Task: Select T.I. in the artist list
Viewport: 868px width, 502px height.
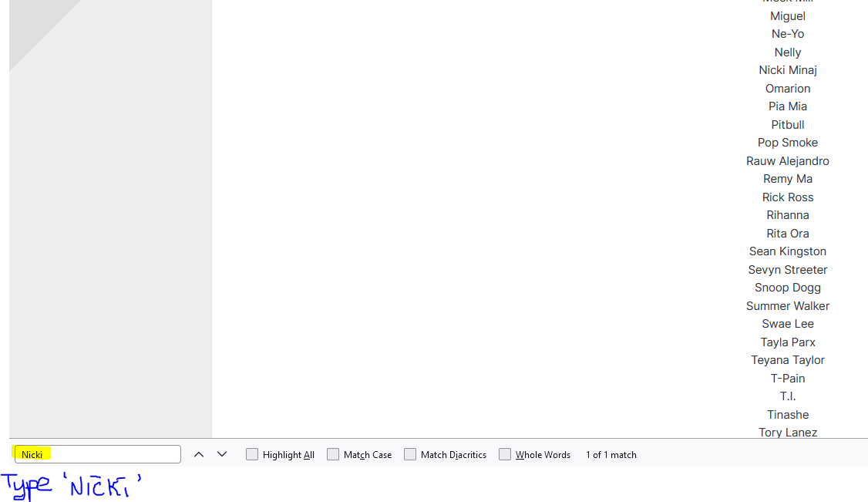Action: click(788, 396)
